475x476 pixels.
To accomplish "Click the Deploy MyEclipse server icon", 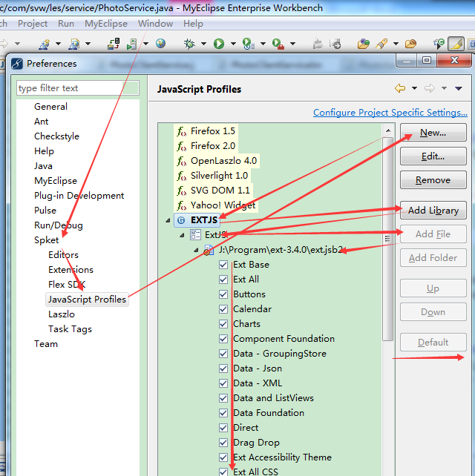I will (x=114, y=44).
